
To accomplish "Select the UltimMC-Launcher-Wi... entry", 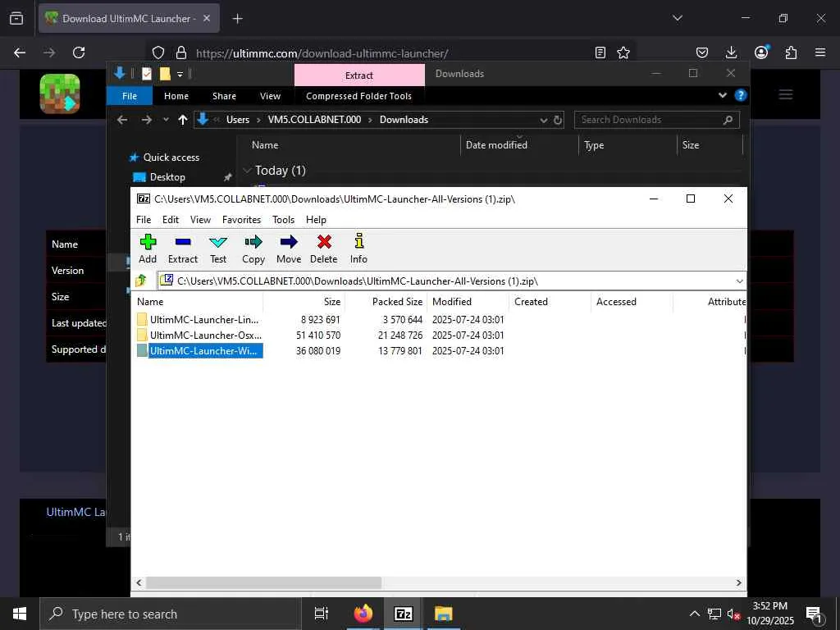I will pos(199,351).
